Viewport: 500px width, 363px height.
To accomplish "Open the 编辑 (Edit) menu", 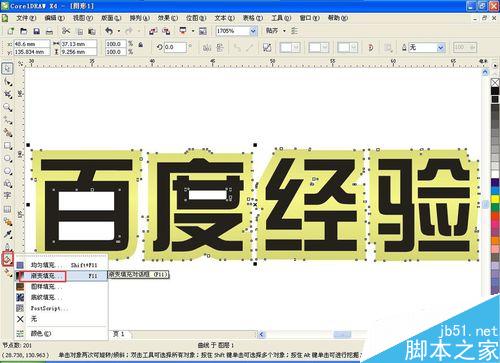I will coord(55,18).
